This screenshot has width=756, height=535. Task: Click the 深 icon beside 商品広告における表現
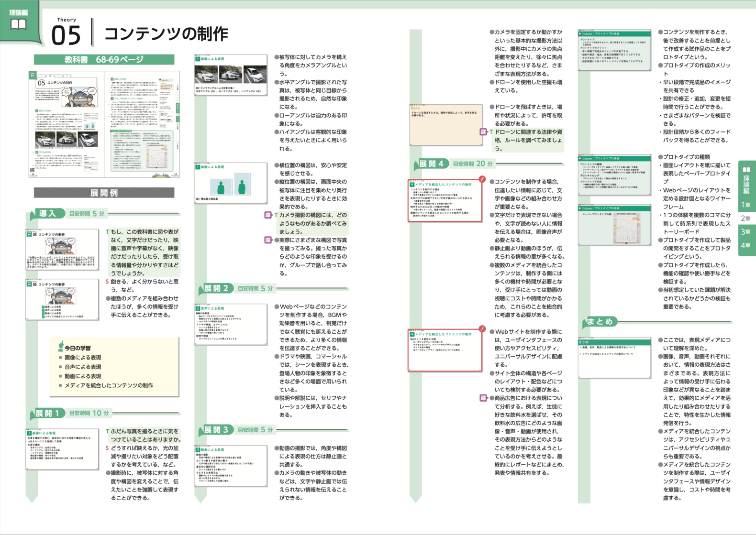[x=483, y=398]
